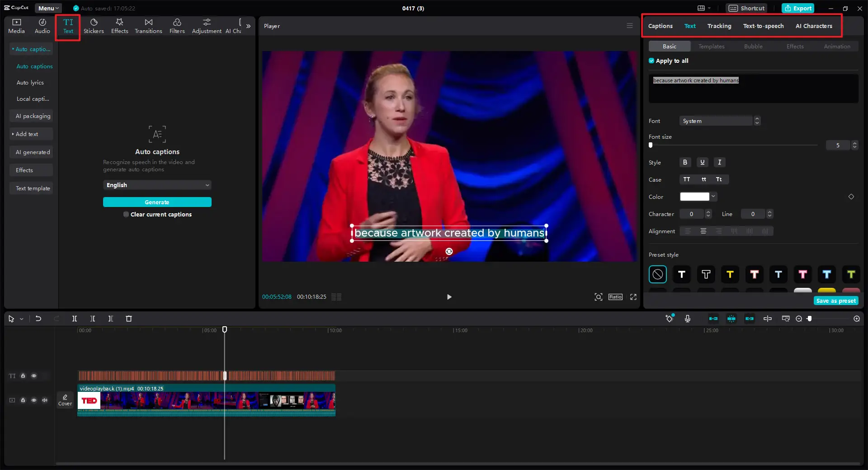The image size is (868, 470).
Task: Open the Filters panel
Action: pyautogui.click(x=177, y=26)
